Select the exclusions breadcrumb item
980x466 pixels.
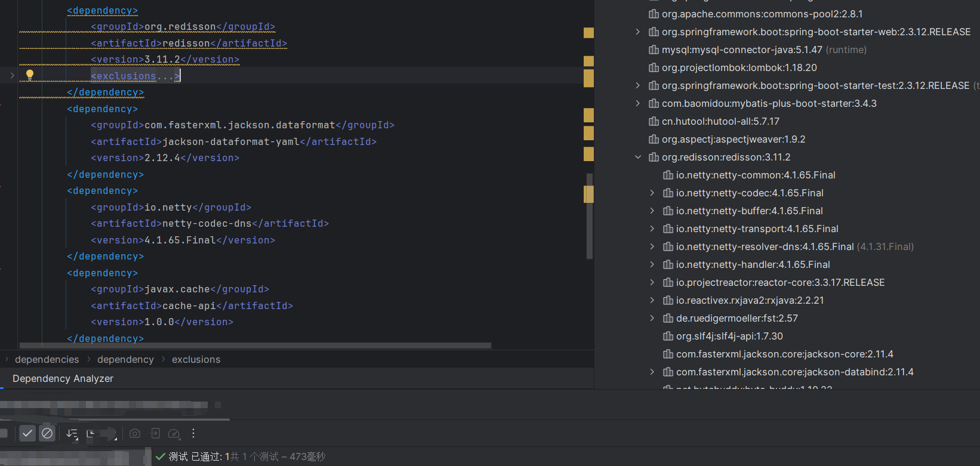196,359
